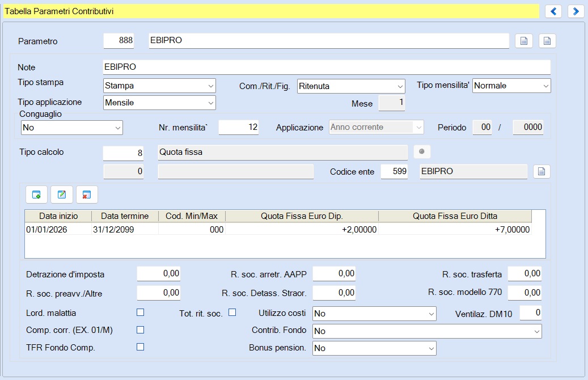Enable TFR Fondo Comp. checkbox
Viewport: 588px width, 380px height.
140,347
